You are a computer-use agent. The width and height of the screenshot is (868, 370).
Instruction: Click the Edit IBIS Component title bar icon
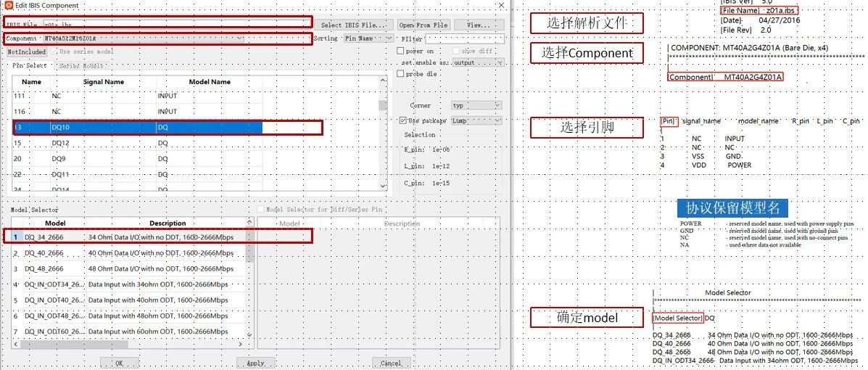pyautogui.click(x=8, y=6)
